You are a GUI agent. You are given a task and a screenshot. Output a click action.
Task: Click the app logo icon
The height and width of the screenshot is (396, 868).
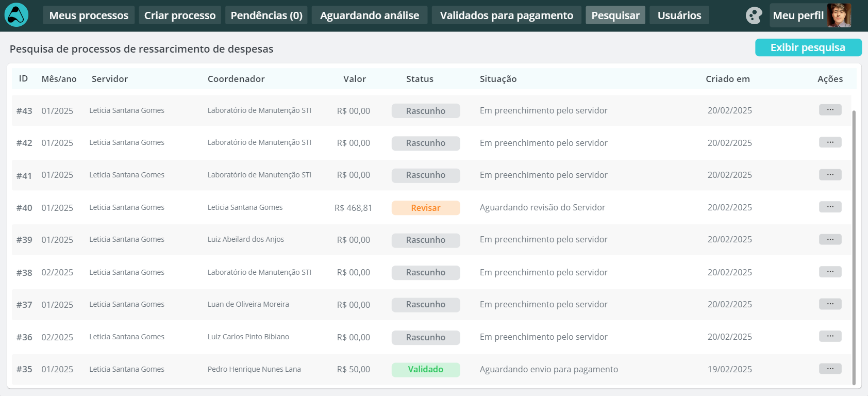point(16,15)
